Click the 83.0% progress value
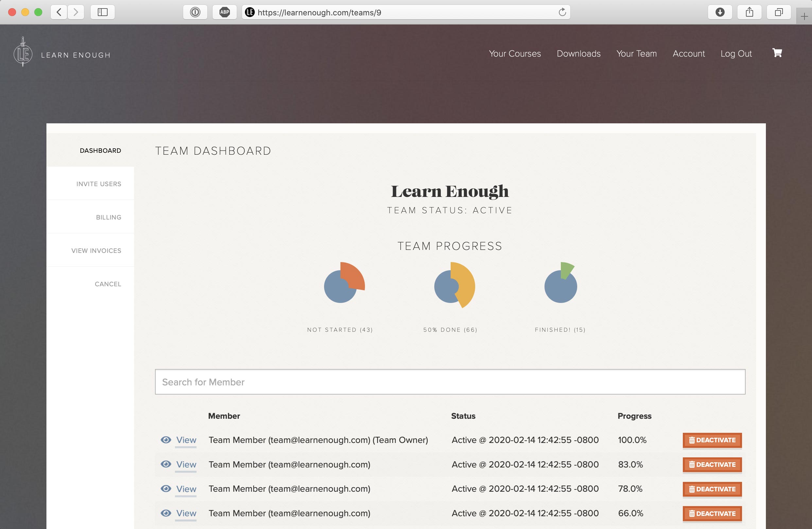The height and width of the screenshot is (529, 812). [630, 465]
